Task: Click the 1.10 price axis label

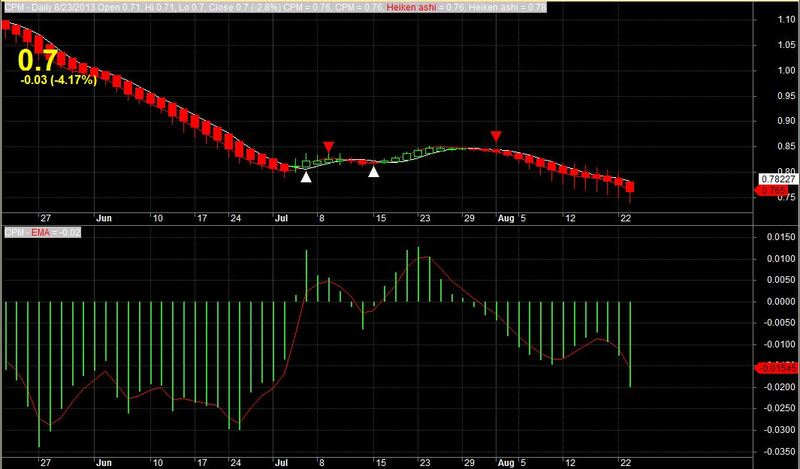Action: (x=786, y=20)
